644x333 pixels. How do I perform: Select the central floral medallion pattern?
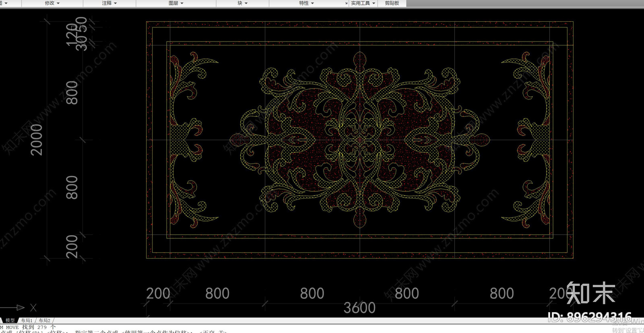(360, 140)
